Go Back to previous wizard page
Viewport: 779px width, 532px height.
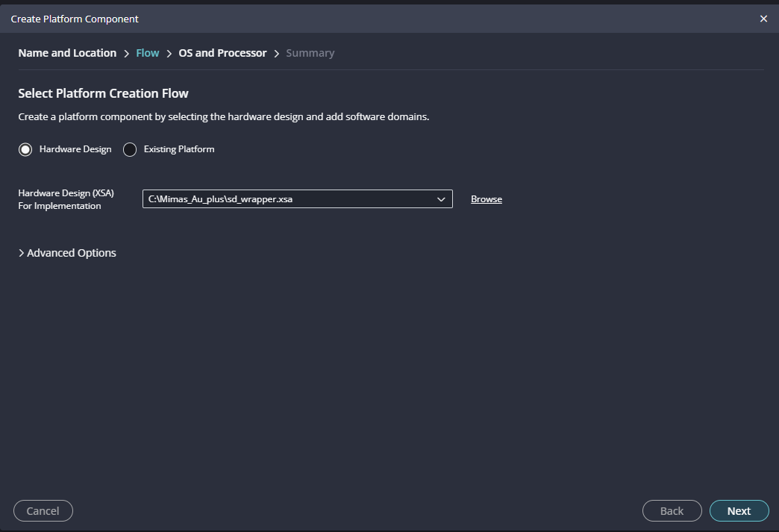672,510
